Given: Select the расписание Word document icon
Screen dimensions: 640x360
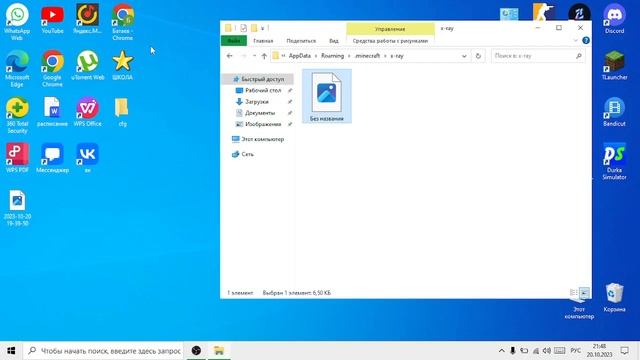Looking at the screenshot, I should click(52, 112).
